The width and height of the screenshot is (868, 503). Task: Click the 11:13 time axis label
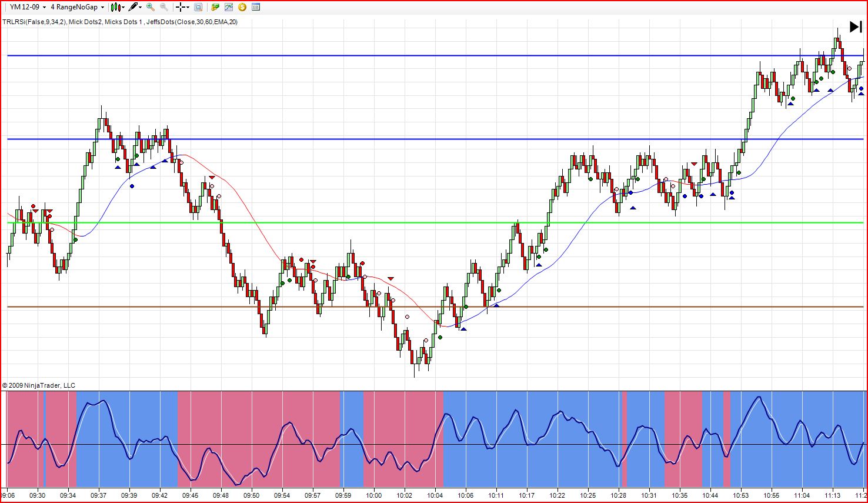coord(832,495)
